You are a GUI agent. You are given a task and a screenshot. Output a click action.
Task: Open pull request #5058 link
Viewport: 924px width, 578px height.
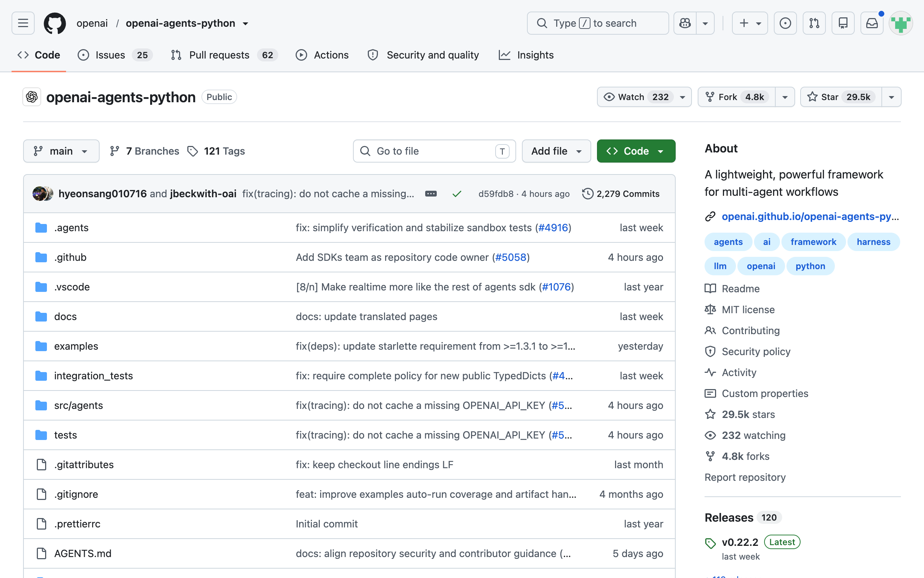tap(511, 257)
